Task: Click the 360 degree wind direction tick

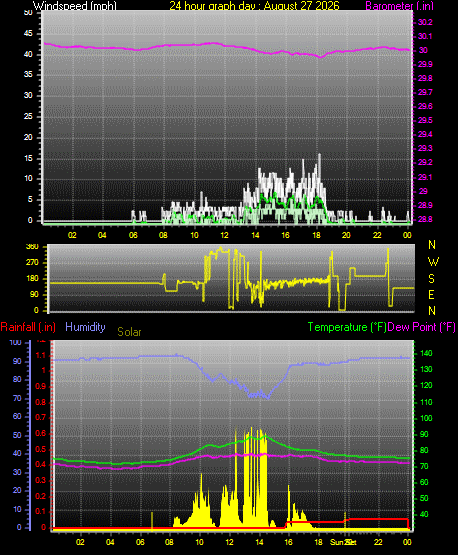Action: (x=32, y=247)
